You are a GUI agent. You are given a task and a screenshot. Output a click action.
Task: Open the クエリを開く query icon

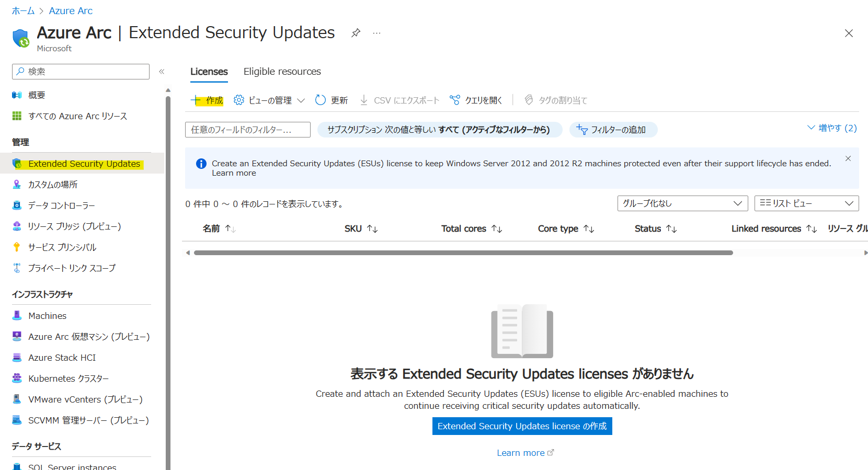click(x=455, y=100)
